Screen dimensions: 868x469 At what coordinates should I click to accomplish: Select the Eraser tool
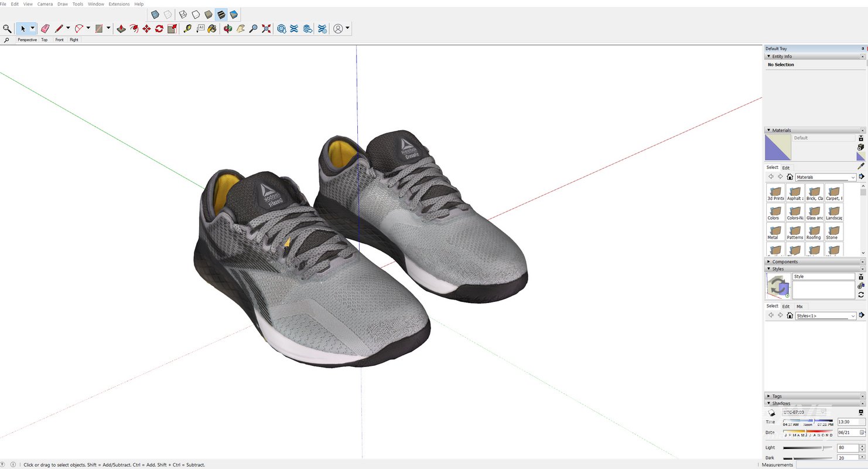coord(45,28)
